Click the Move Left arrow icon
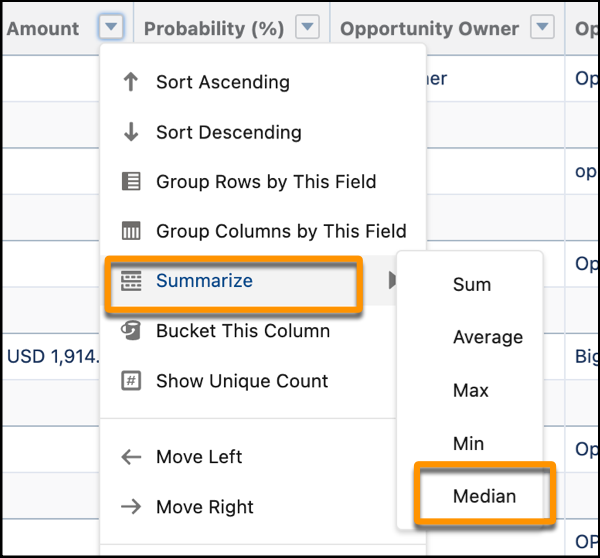Viewport: 600px width, 558px height. (x=131, y=458)
